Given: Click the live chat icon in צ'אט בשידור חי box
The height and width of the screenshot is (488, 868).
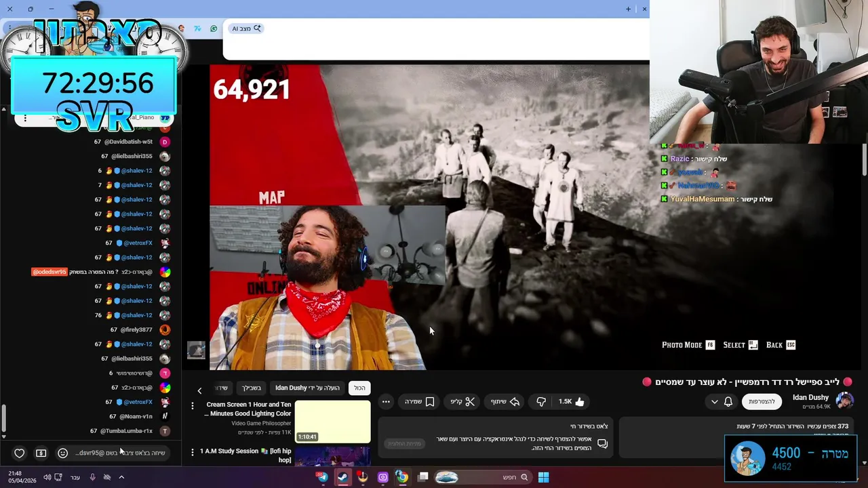Looking at the screenshot, I should point(602,443).
